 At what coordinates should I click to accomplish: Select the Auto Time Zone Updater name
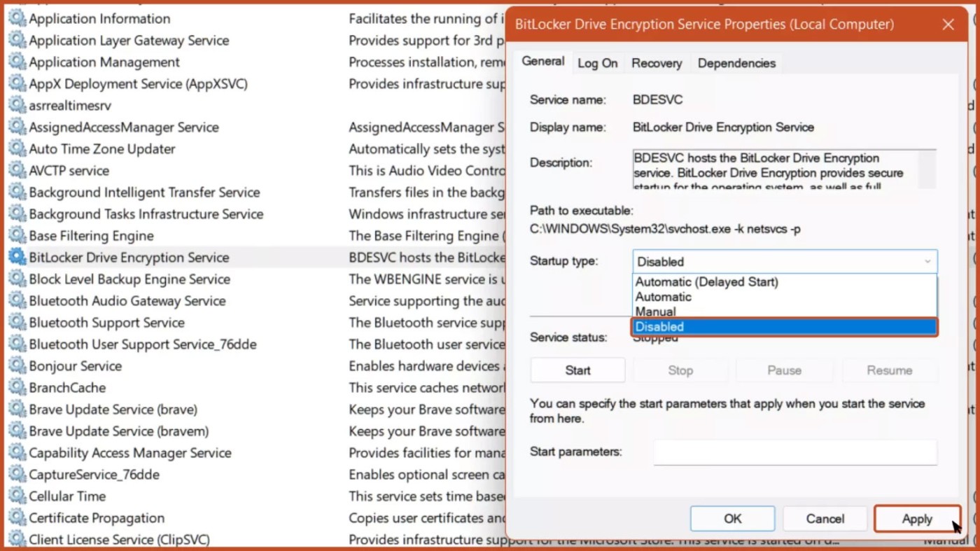tap(101, 148)
